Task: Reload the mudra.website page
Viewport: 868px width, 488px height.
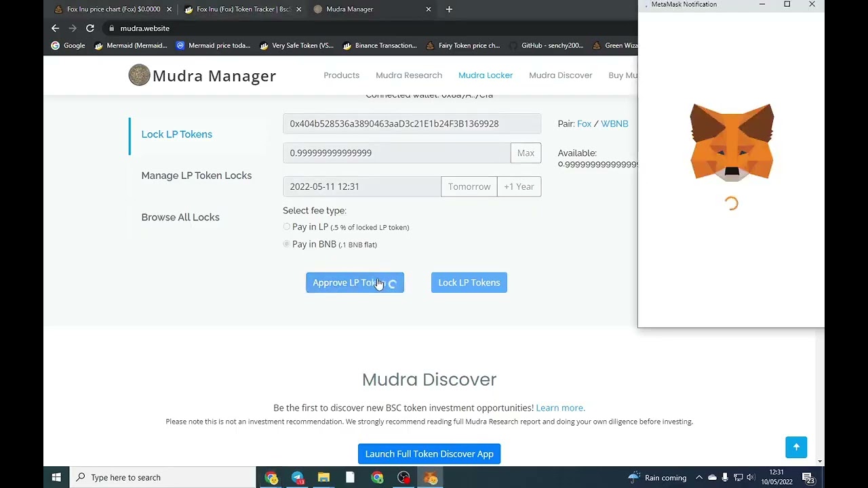Action: 90,28
